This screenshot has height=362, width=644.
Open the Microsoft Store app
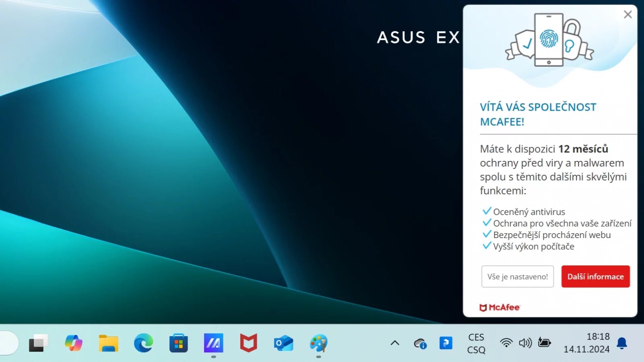pos(179,343)
